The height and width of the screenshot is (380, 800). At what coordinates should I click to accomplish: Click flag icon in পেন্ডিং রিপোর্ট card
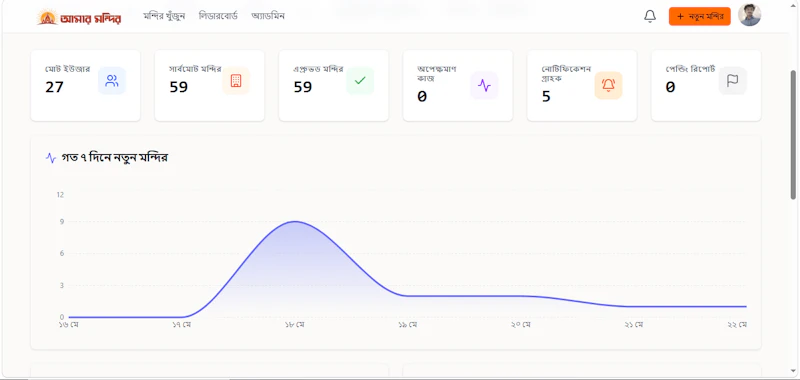click(x=733, y=81)
